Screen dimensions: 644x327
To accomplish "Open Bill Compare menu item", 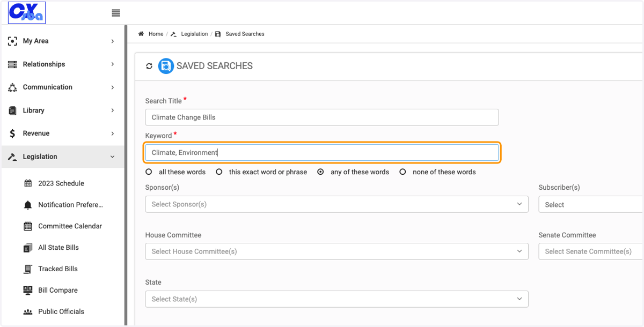I will click(x=58, y=290).
